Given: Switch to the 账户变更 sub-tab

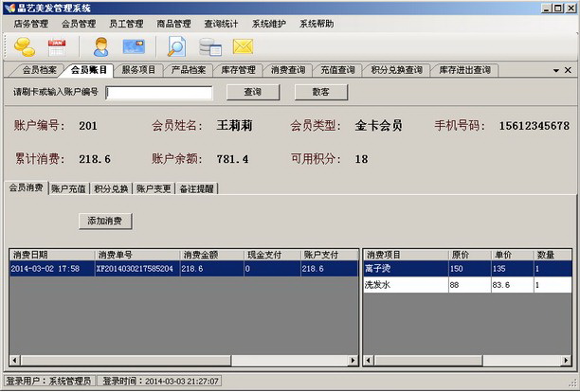Looking at the screenshot, I should coord(154,188).
